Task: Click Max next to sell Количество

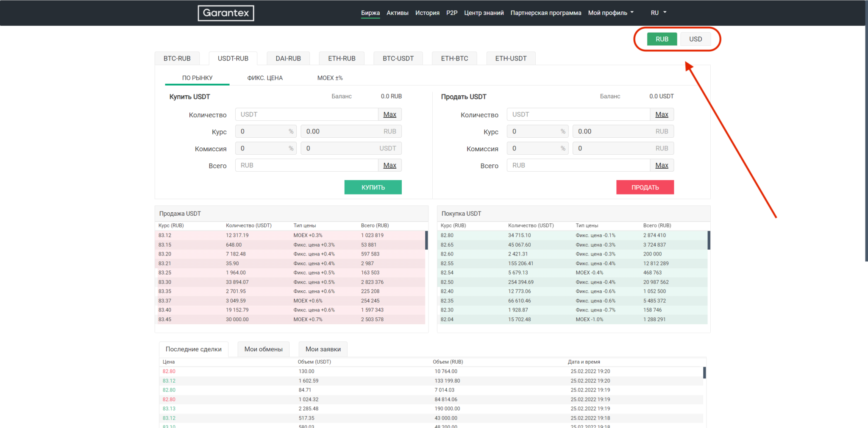Action: [x=662, y=114]
